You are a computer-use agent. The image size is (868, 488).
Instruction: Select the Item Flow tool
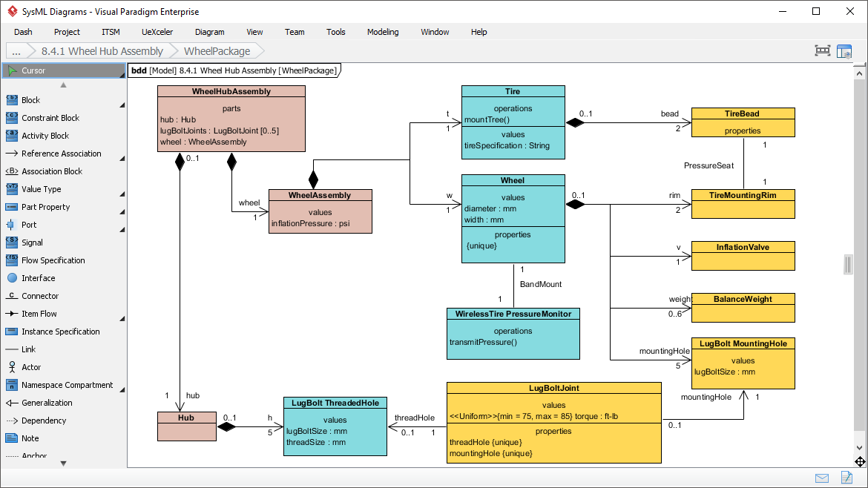coord(36,313)
